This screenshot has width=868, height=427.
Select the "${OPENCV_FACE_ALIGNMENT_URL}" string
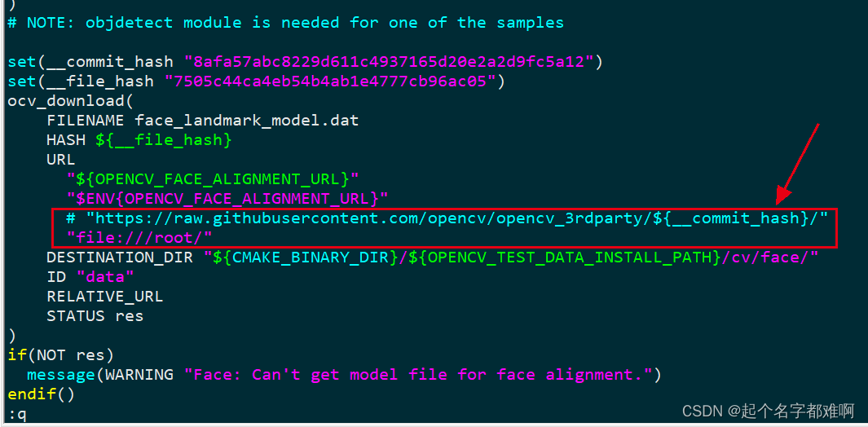click(x=213, y=179)
